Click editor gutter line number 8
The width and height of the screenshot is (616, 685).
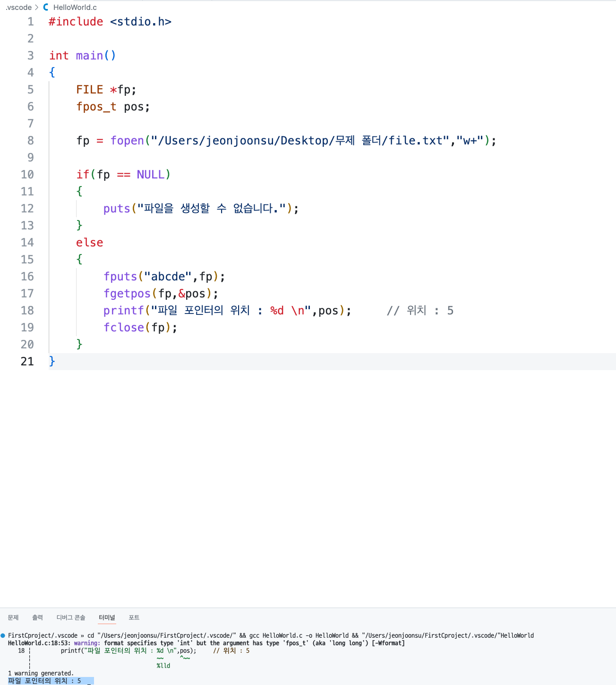click(x=31, y=141)
